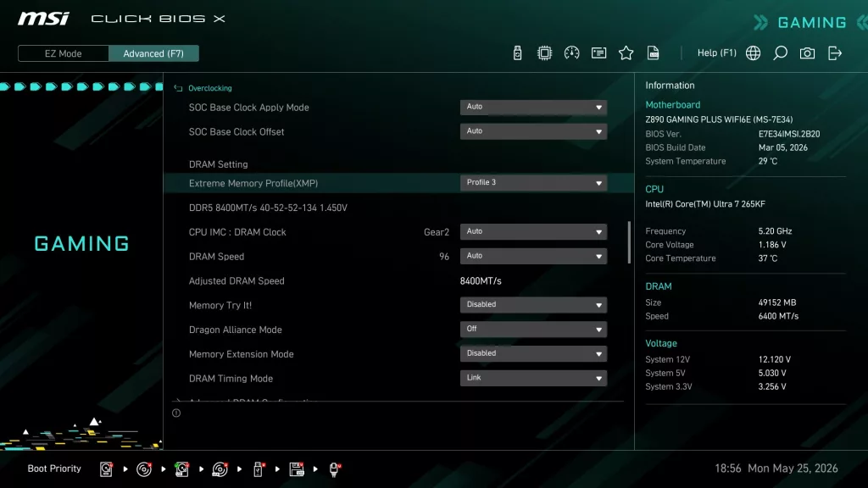868x488 pixels.
Task: Click the Extreme Memory Profile(XMP) label
Action: (253, 183)
